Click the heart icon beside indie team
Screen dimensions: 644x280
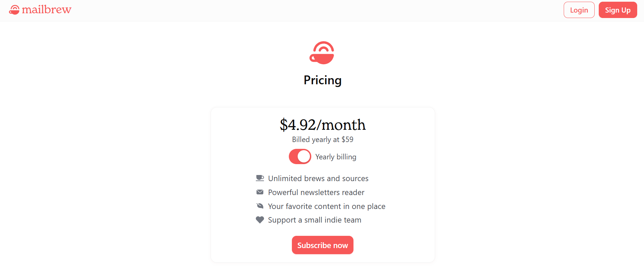(260, 220)
